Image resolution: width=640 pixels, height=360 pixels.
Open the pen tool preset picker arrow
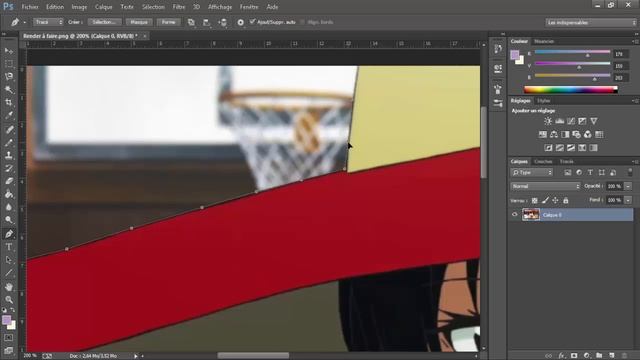(x=24, y=22)
